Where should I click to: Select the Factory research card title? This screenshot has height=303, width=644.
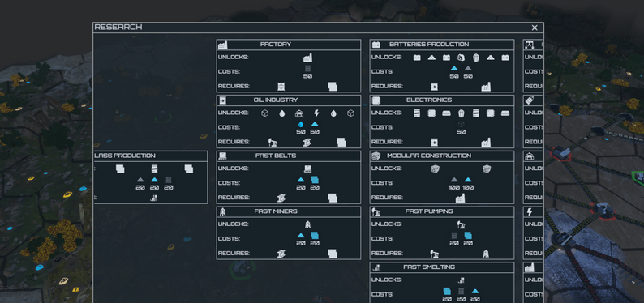coord(276,45)
